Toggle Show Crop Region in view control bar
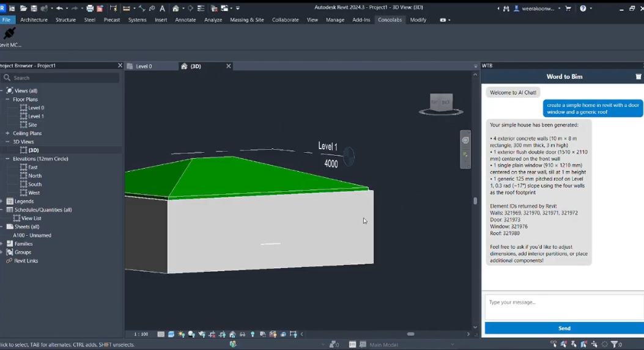The height and width of the screenshot is (350, 644). [x=222, y=334]
